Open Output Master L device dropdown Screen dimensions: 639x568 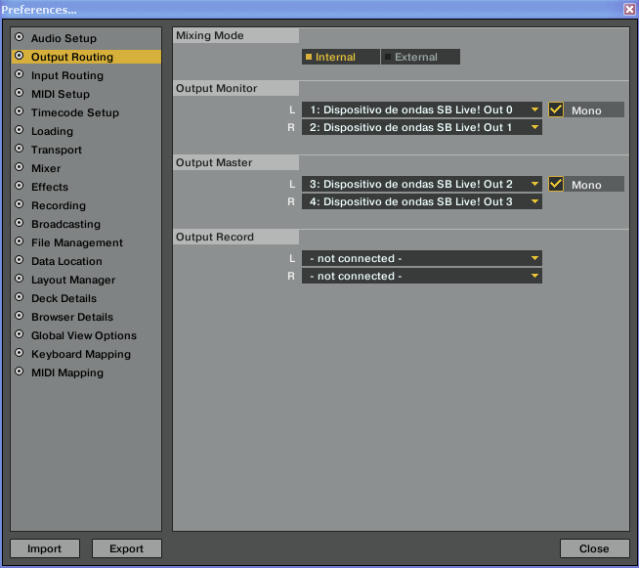click(422, 184)
